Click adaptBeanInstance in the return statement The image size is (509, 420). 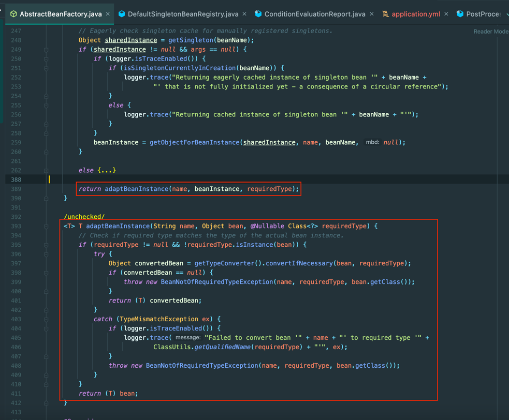[x=136, y=189]
